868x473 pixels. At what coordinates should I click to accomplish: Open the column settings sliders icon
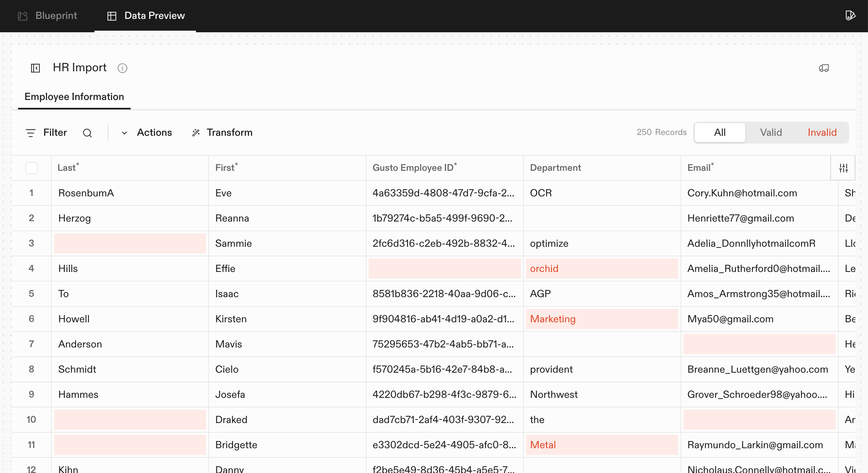(843, 168)
